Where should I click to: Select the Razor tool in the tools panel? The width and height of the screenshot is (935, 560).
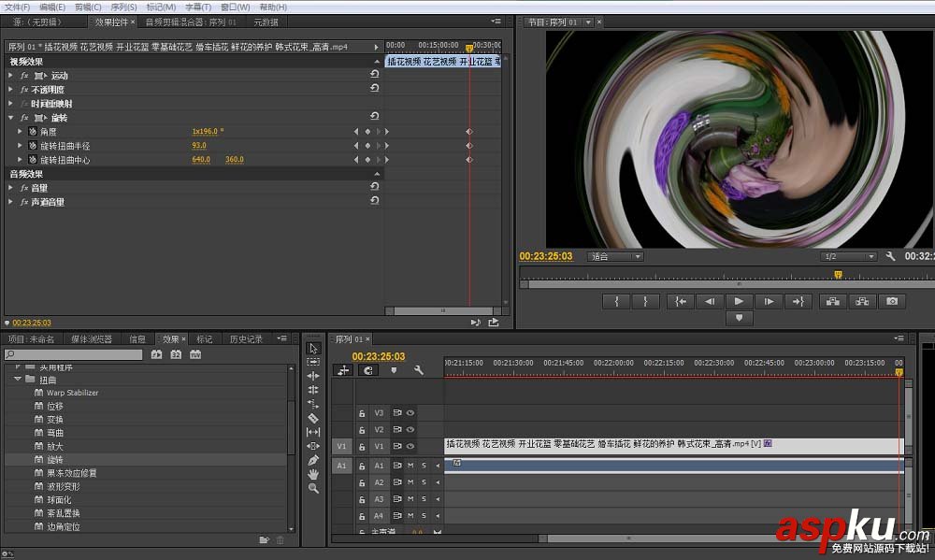(313, 418)
